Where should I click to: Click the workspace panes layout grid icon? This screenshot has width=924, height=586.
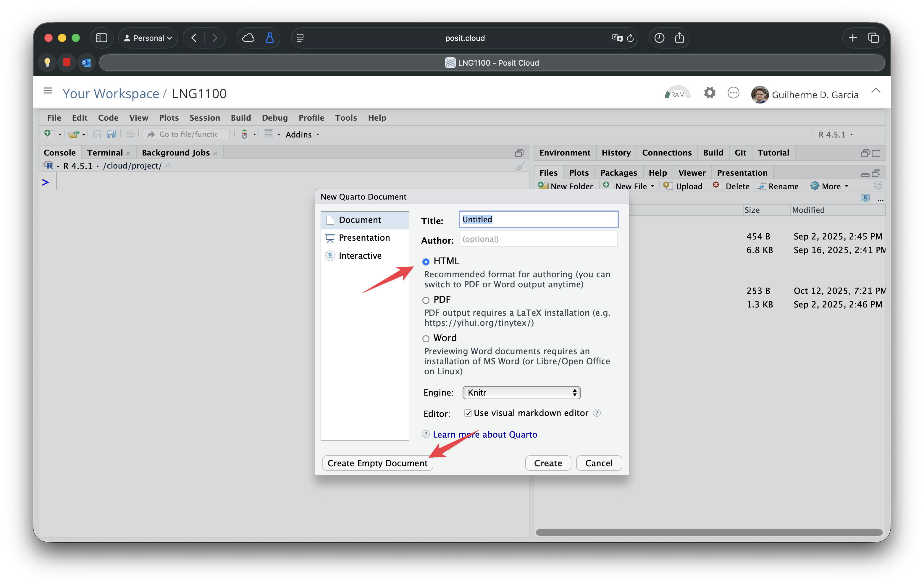[x=268, y=134]
